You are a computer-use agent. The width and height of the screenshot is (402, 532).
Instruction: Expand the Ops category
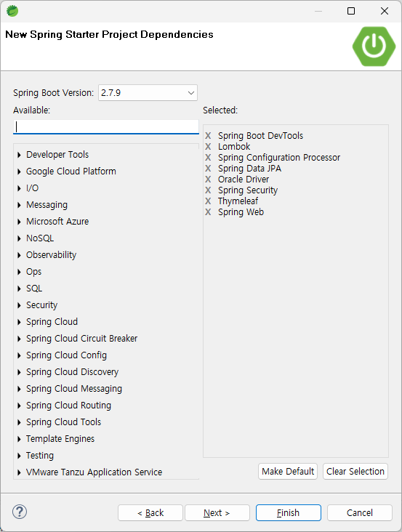click(x=19, y=272)
